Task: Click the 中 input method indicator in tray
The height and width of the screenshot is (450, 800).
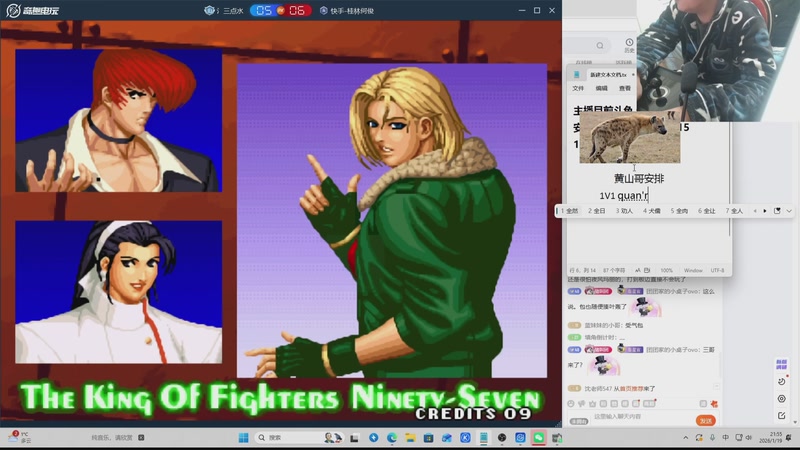Action: 726,438
